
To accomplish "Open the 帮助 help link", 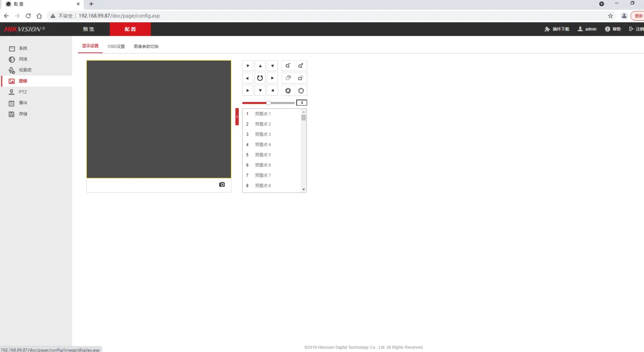I will tap(613, 29).
